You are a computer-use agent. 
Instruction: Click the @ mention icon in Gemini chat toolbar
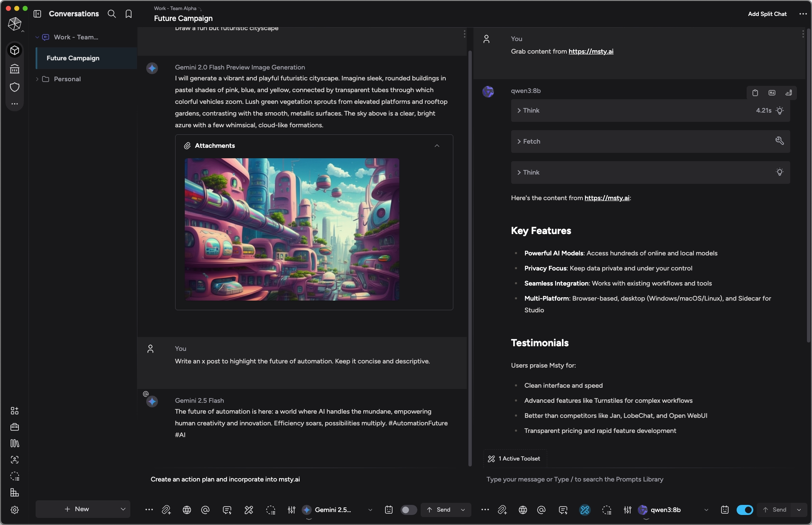(205, 510)
